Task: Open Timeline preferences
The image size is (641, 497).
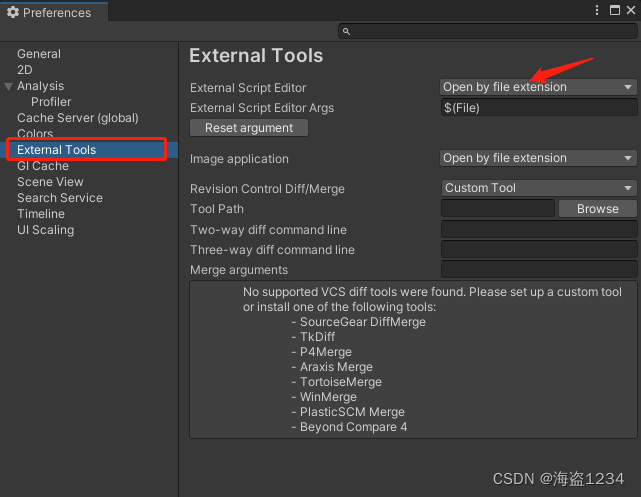Action: (41, 214)
